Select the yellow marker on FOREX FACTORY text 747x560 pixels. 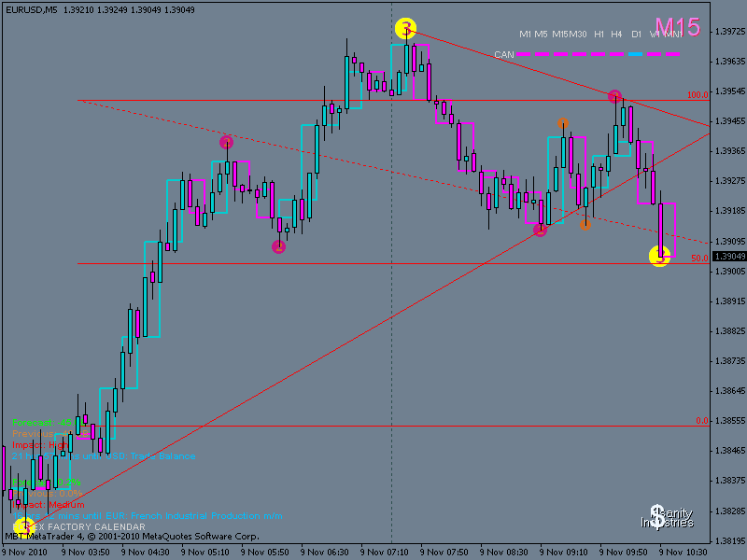tap(22, 526)
